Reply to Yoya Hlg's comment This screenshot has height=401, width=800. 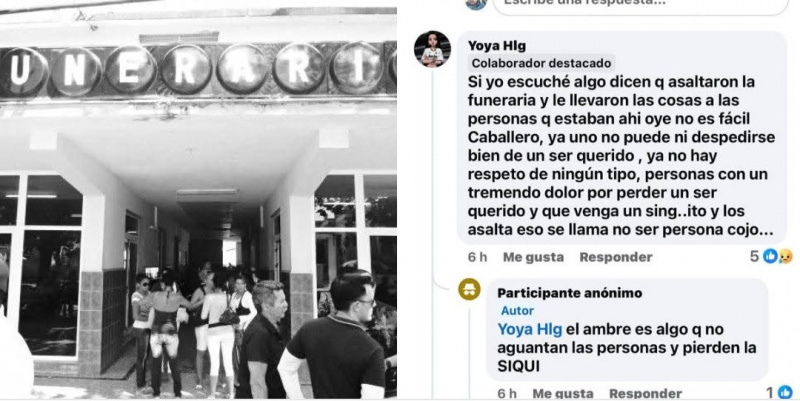pyautogui.click(x=616, y=257)
